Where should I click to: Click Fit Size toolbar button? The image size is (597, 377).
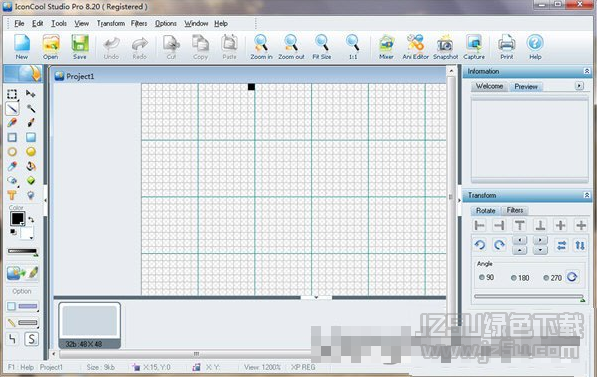tap(322, 47)
